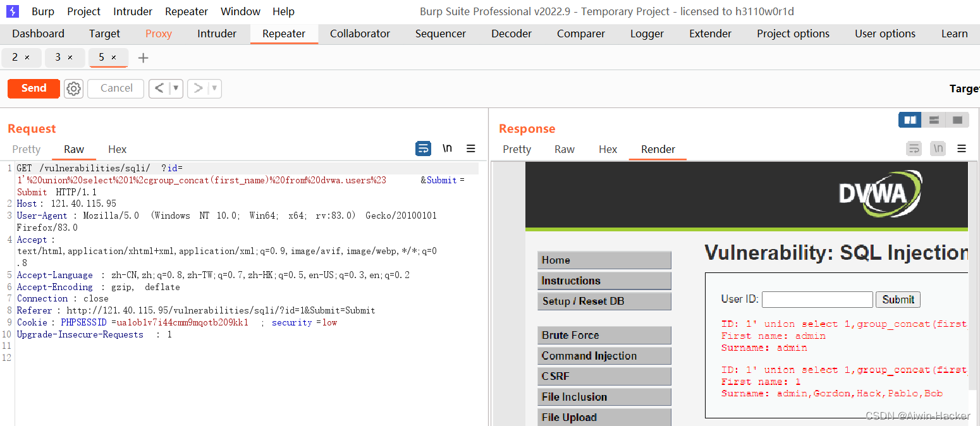
Task: Show Request in Pretty view
Action: tap(27, 149)
